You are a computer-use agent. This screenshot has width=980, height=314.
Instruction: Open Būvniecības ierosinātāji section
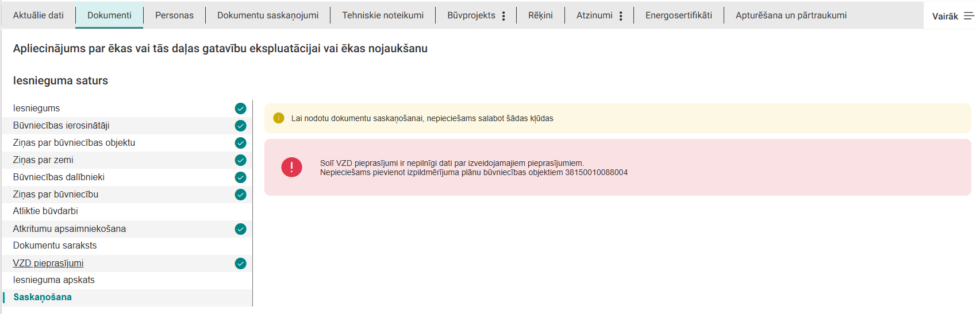point(127,126)
